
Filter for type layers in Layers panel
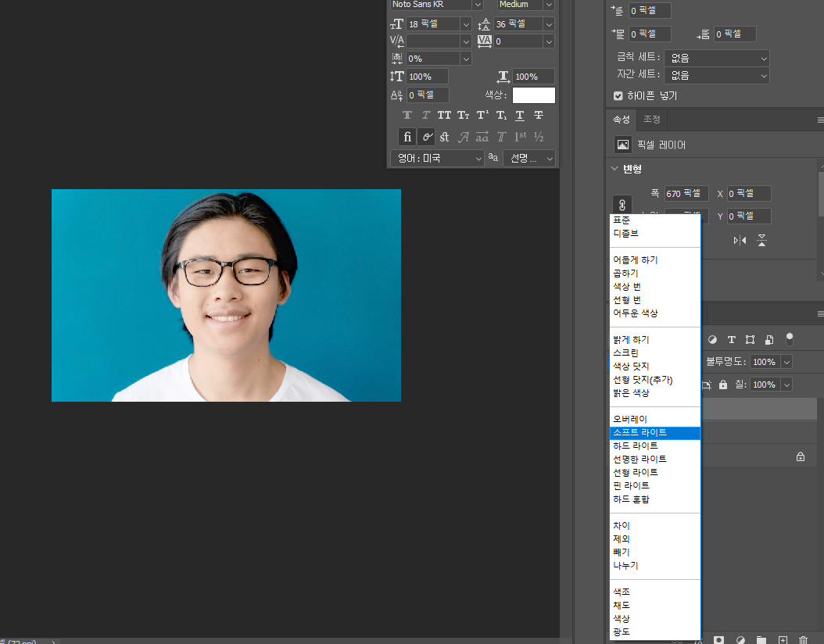point(731,339)
